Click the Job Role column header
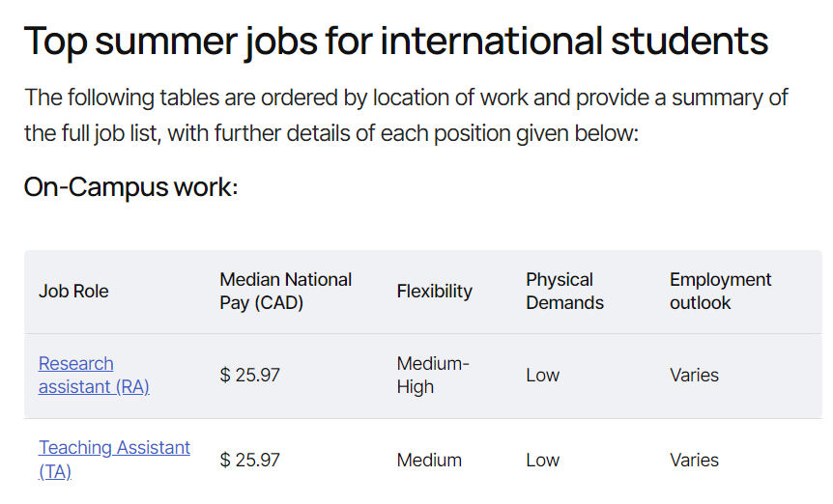This screenshot has height=504, width=833. coord(73,292)
